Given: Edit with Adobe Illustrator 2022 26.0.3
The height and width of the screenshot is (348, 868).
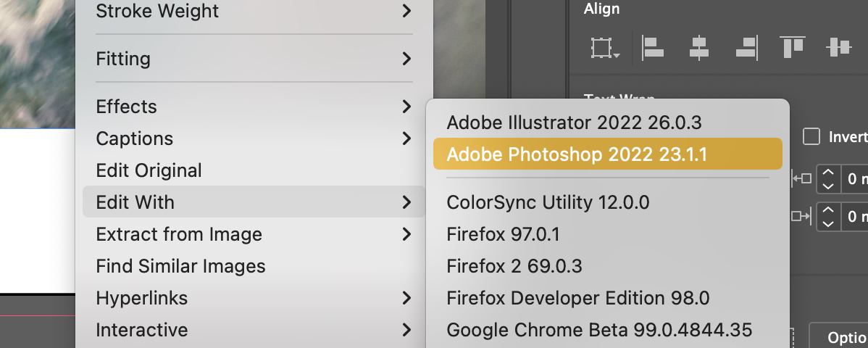Looking at the screenshot, I should tap(607, 123).
